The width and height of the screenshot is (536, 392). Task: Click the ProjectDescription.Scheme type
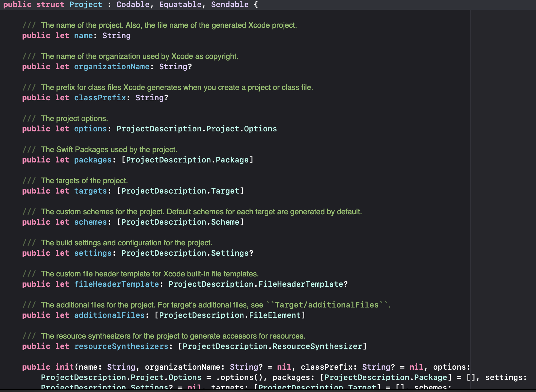tap(180, 222)
